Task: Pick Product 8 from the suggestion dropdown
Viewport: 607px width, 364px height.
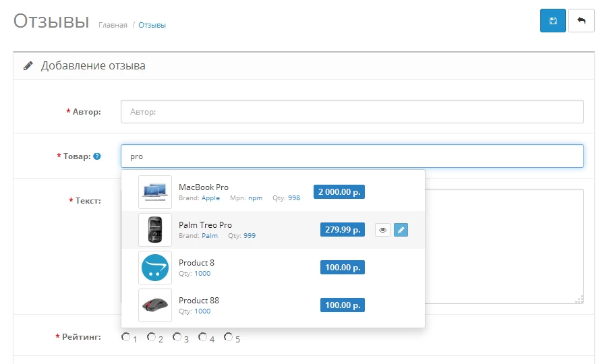Action: tap(196, 263)
